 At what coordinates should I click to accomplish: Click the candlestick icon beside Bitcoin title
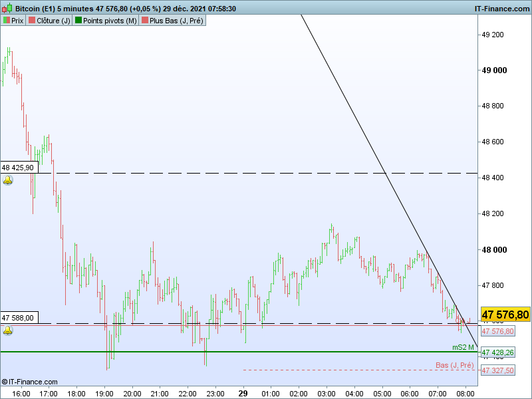coord(7,8)
